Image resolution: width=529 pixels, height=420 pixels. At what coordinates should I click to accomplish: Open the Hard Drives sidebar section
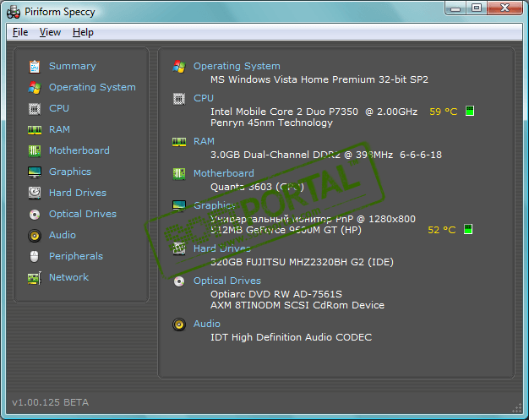tap(78, 193)
